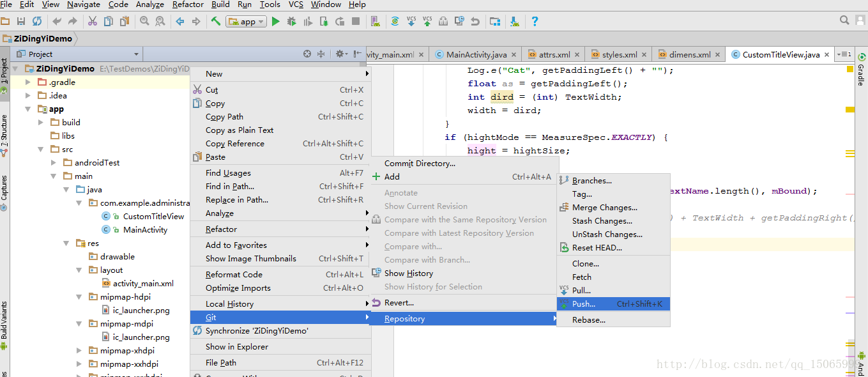Click the Replace toolbar icon
Viewport: 868px width, 377px height.
pyautogui.click(x=160, y=21)
